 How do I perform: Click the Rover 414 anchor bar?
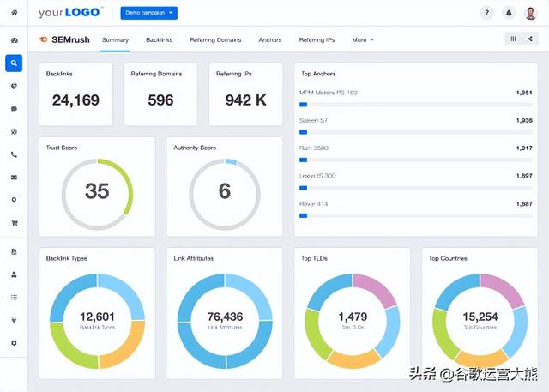click(416, 215)
